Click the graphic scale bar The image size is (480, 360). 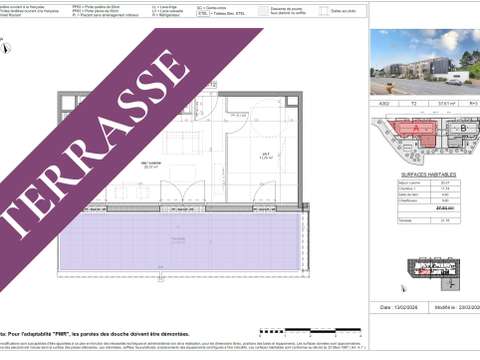coord(310,331)
